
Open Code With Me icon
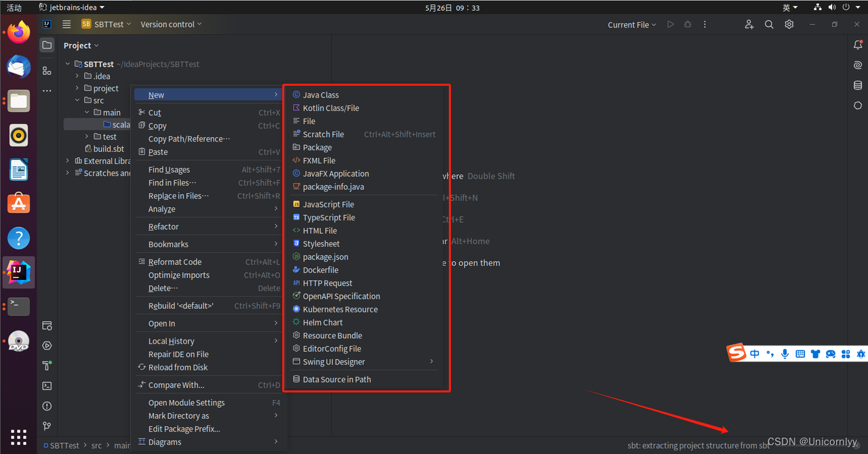click(749, 24)
